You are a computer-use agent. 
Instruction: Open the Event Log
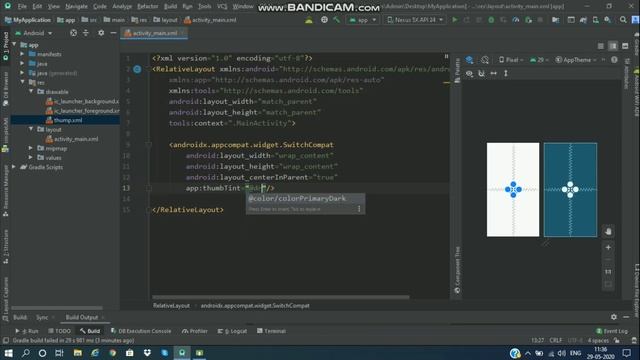612,331
